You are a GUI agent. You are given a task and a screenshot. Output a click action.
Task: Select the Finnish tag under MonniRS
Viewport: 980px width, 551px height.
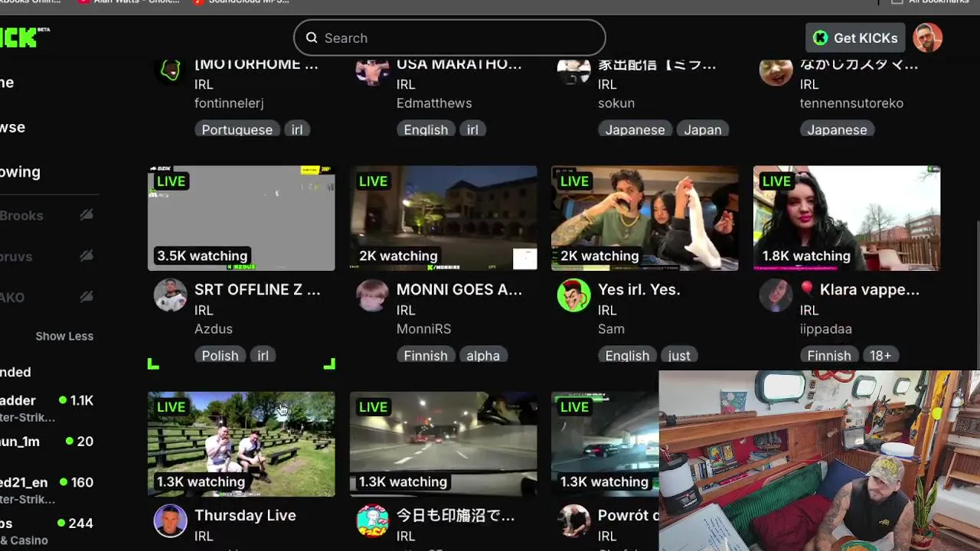(426, 355)
